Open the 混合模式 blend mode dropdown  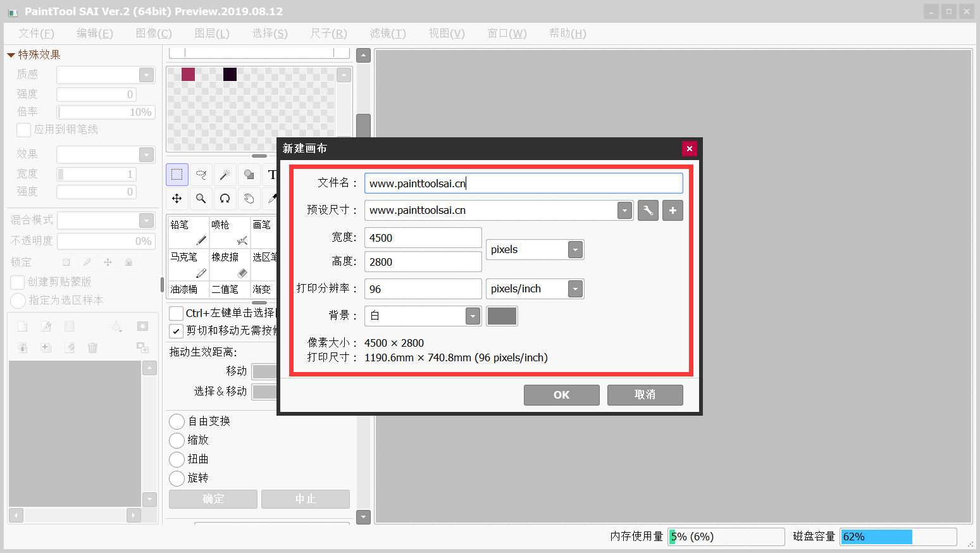147,220
